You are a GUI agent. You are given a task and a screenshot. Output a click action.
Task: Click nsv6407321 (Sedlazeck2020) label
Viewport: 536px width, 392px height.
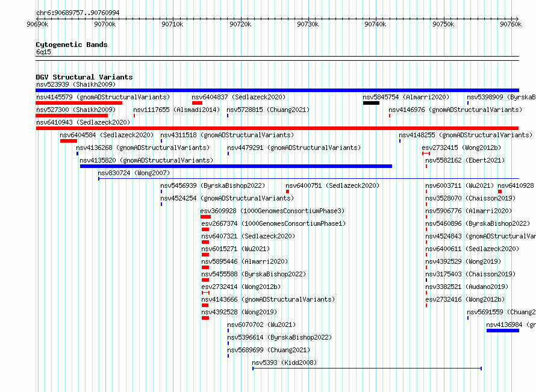point(248,236)
